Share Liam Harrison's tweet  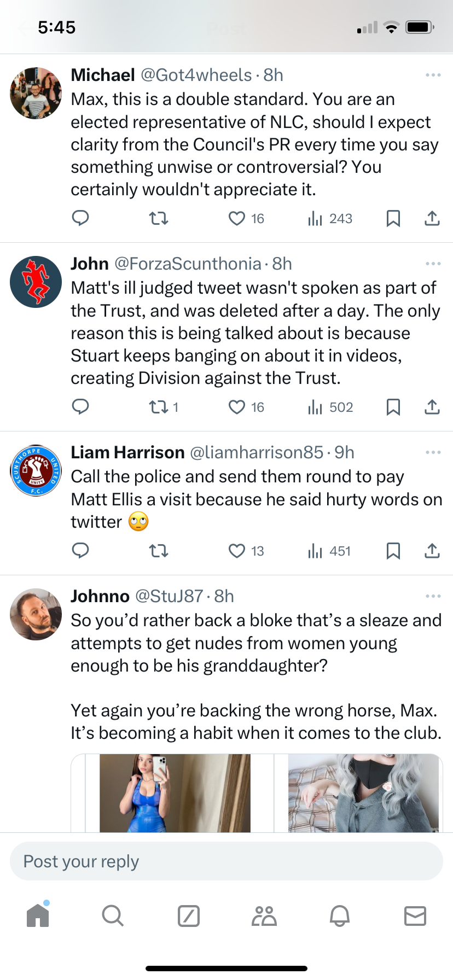tap(432, 551)
